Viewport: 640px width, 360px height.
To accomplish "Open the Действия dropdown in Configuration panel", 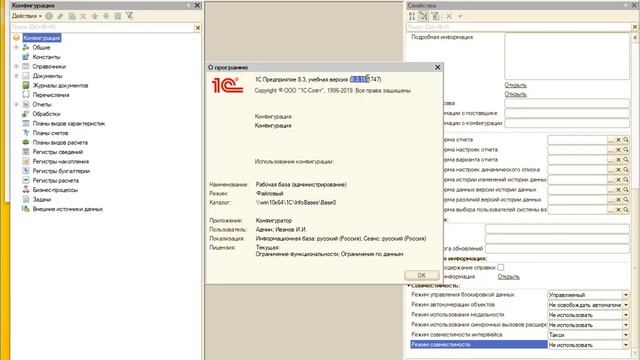I will click(x=27, y=16).
